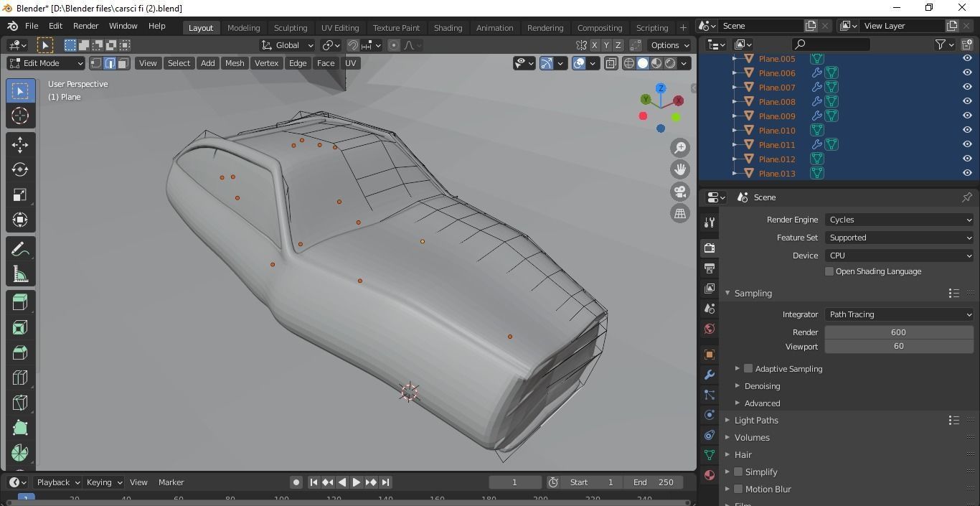Jump to the last frame
The width and height of the screenshot is (980, 506).
click(385, 482)
